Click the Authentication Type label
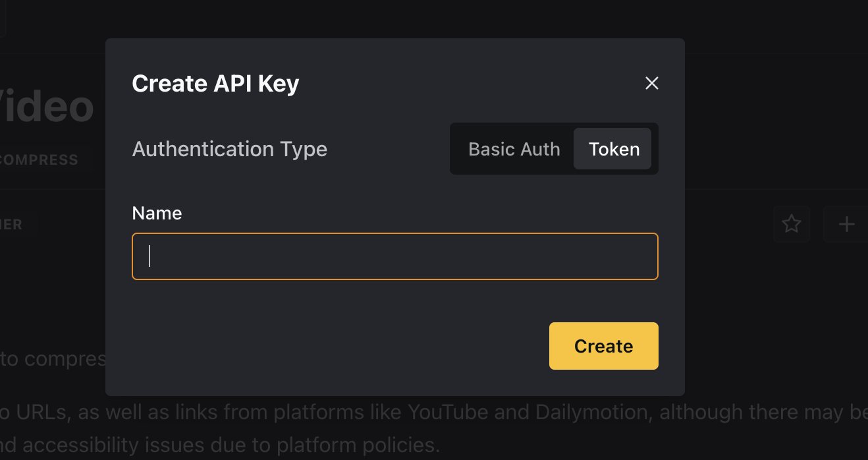The width and height of the screenshot is (868, 460). 229,149
